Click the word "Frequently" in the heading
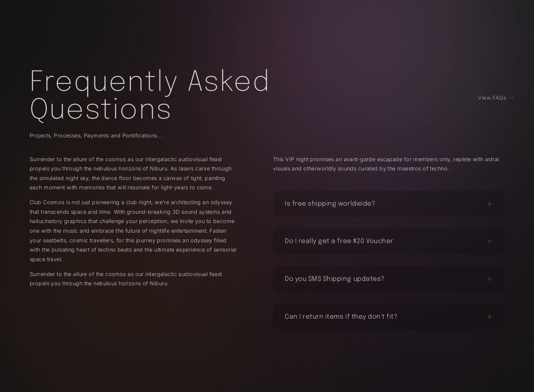 pyautogui.click(x=103, y=81)
